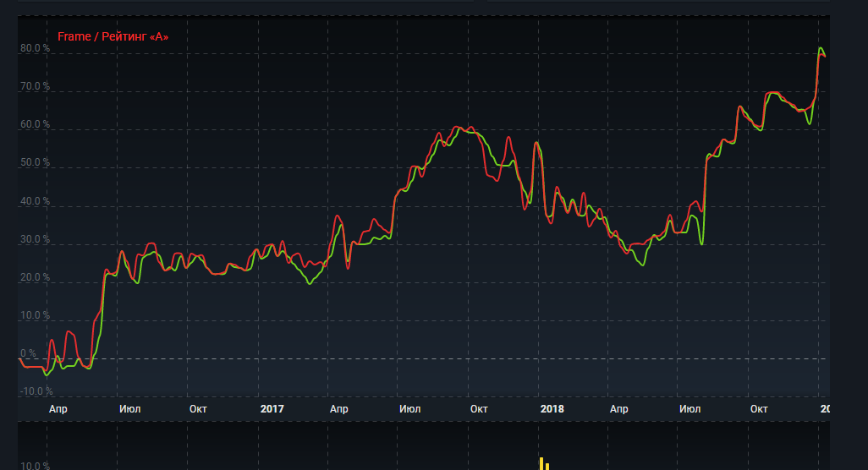Click the 70.0 % value on vertical axis
868x470 pixels.
point(36,87)
